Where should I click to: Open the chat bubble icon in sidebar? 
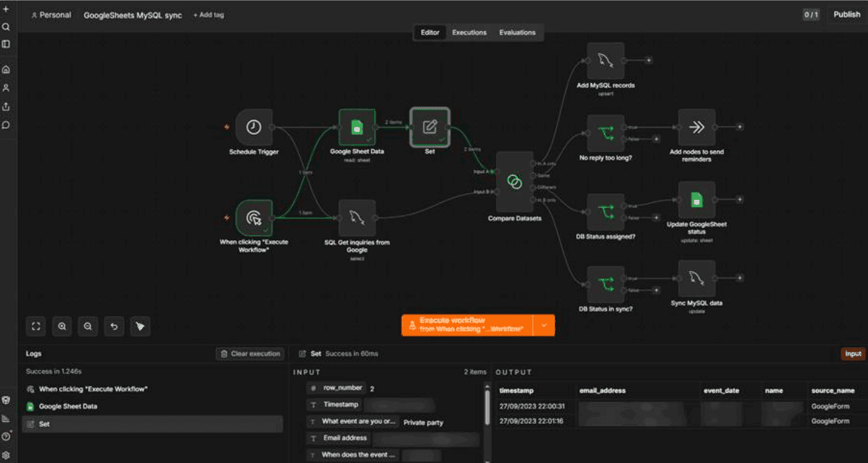[x=6, y=125]
